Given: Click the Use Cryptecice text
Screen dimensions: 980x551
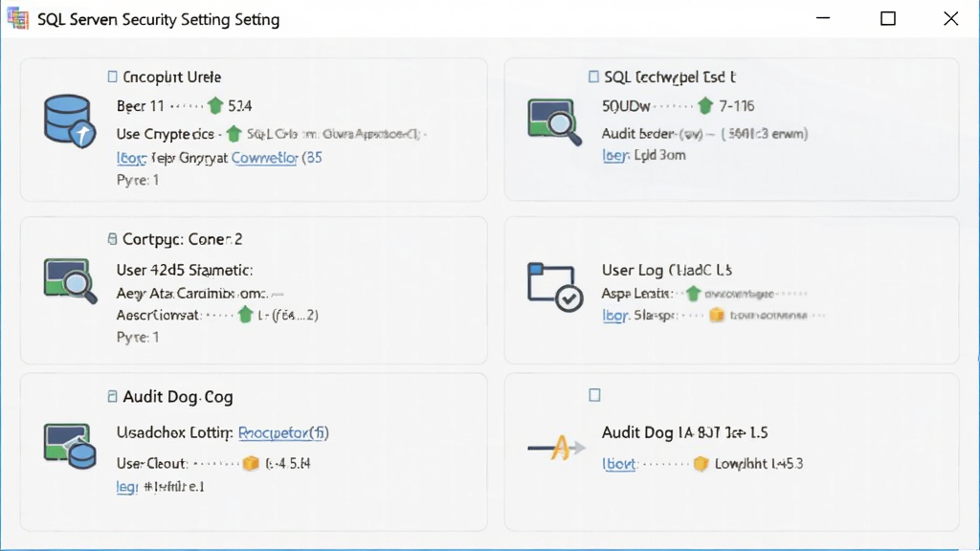Looking at the screenshot, I should click(x=165, y=134).
